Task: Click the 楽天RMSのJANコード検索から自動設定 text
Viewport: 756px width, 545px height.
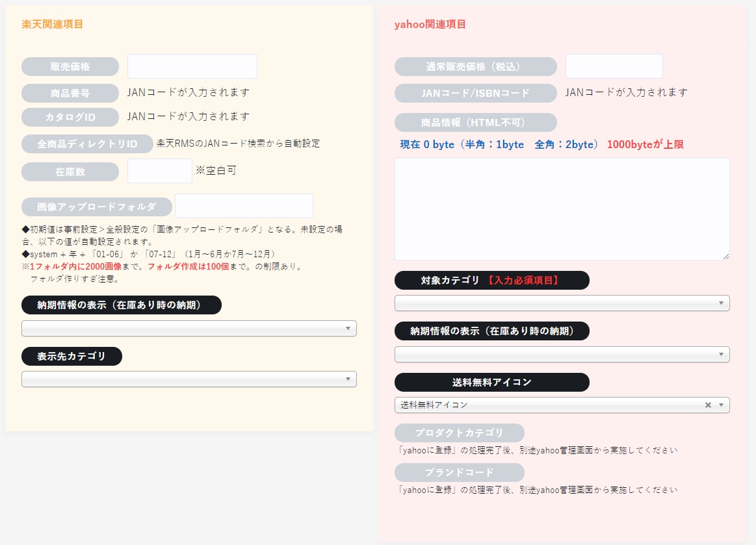Action: (238, 143)
